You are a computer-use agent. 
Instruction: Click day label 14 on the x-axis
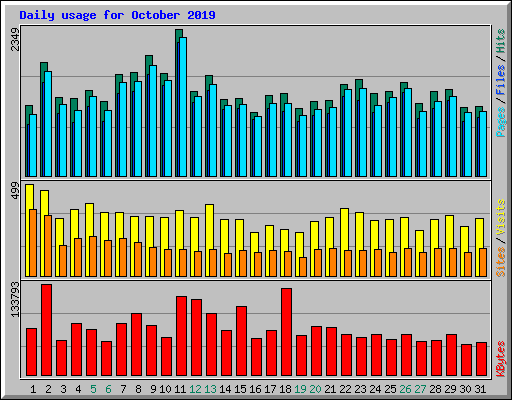(225, 389)
